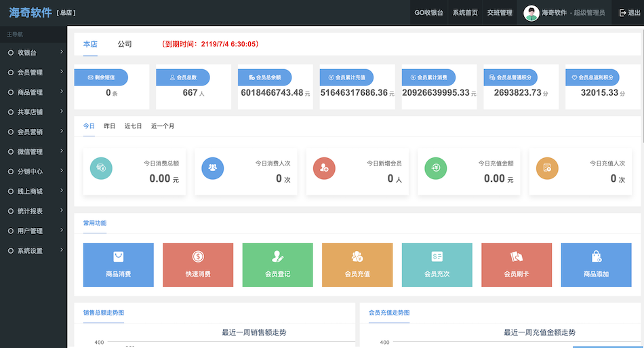Screen dimensions: 644x348
Task: Click the 2693823.73 points value
Action: [x=517, y=93]
